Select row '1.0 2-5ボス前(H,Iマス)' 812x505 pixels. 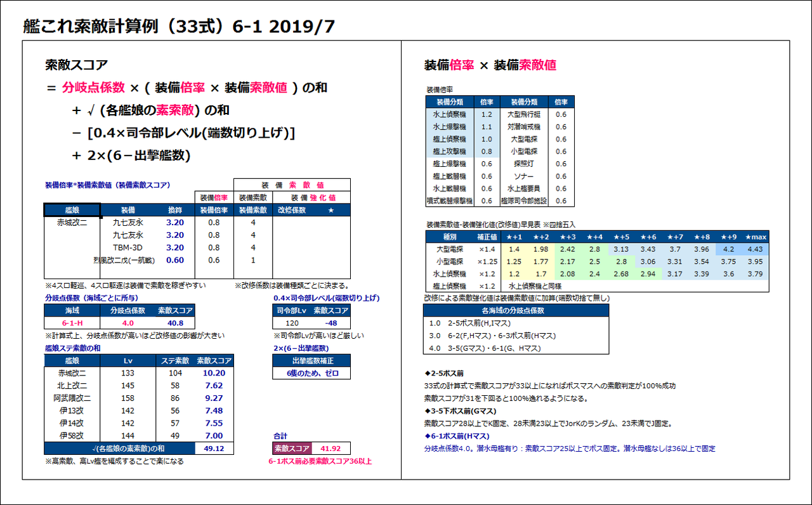coord(516,323)
